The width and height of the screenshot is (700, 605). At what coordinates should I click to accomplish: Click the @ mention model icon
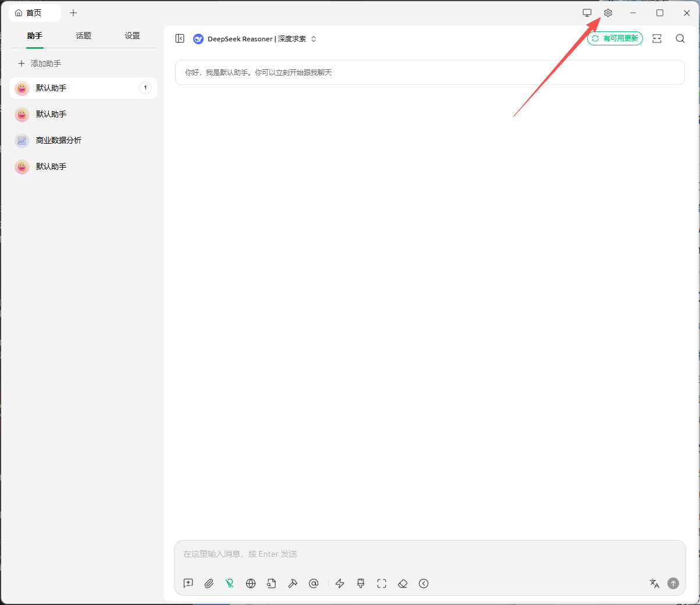click(x=314, y=583)
